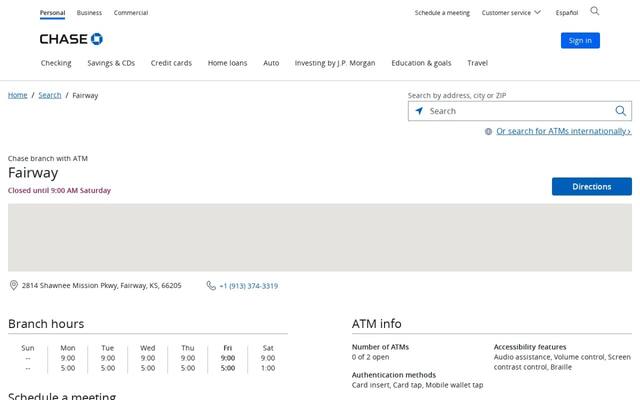Viewport: 640px width, 400px height.
Task: Focus the address, city or ZIP search field
Action: tap(520, 111)
